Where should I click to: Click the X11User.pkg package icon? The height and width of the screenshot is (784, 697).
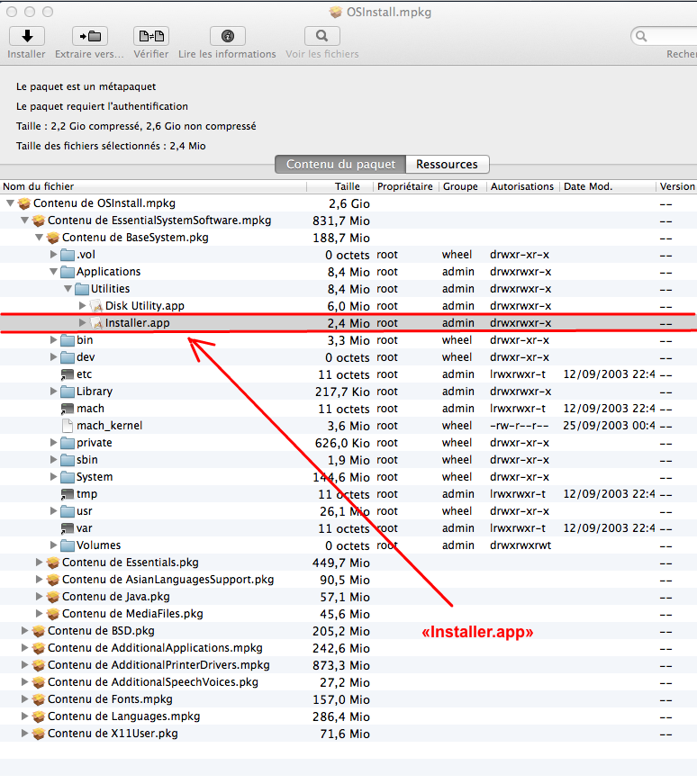[x=39, y=734]
